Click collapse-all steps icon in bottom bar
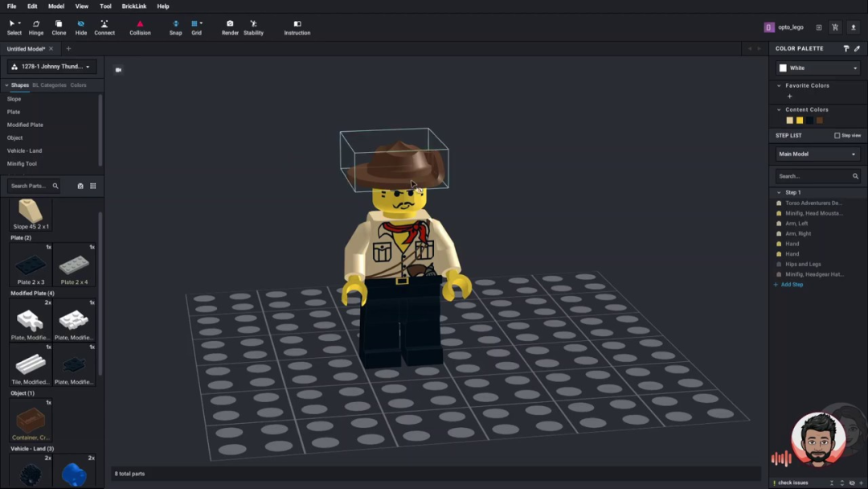This screenshot has width=868, height=489. coord(832,483)
